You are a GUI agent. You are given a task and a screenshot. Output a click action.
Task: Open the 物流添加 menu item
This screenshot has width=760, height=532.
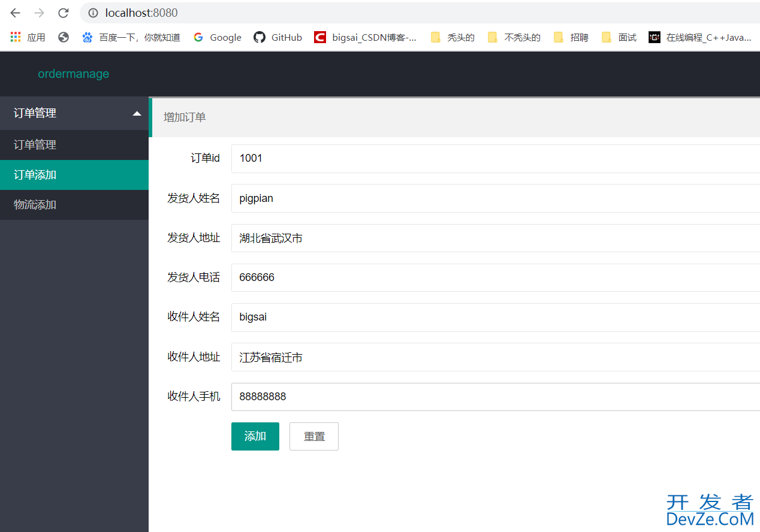tap(74, 205)
